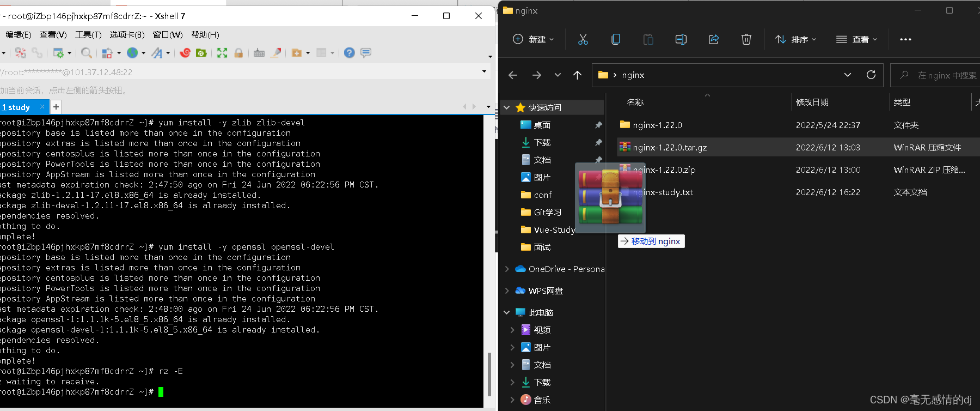
Task: Click the Rename icon in Explorer toolbar
Action: (681, 39)
